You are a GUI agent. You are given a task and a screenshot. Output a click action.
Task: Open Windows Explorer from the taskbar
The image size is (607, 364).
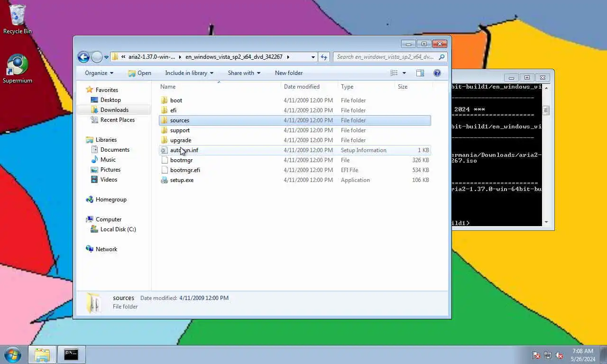(x=42, y=355)
